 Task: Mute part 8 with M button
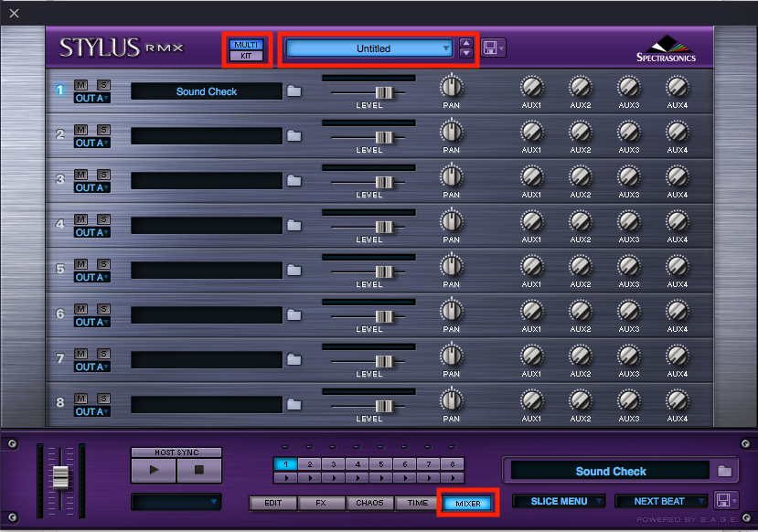pyautogui.click(x=80, y=399)
